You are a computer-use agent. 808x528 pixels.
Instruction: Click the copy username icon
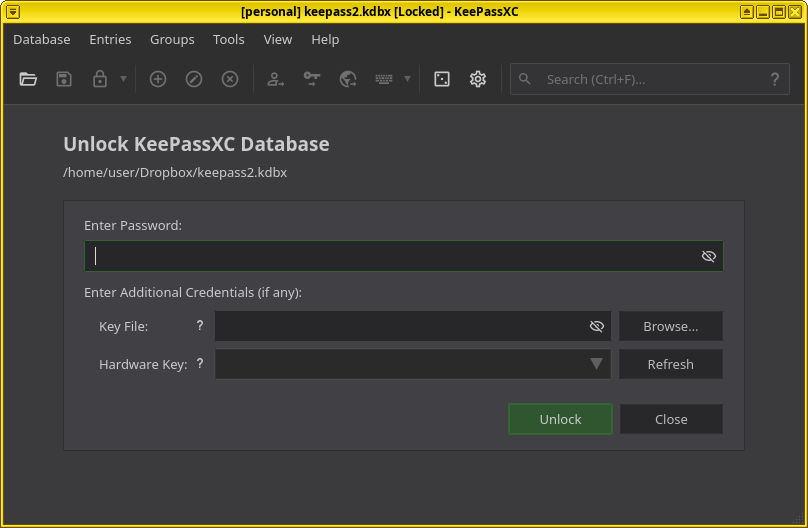coord(275,79)
